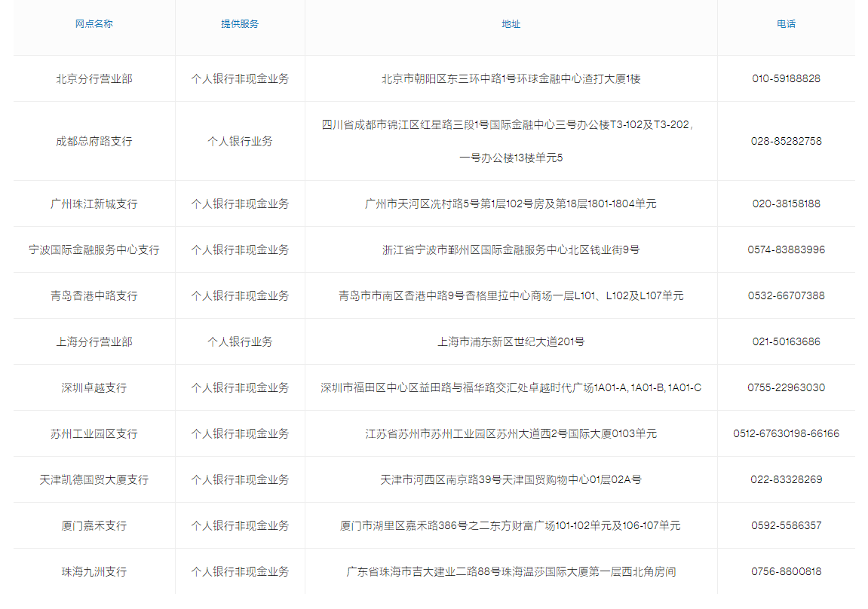Image resolution: width=868 pixels, height=609 pixels.
Task: Click phone number 0756-8800818
Action: click(786, 571)
